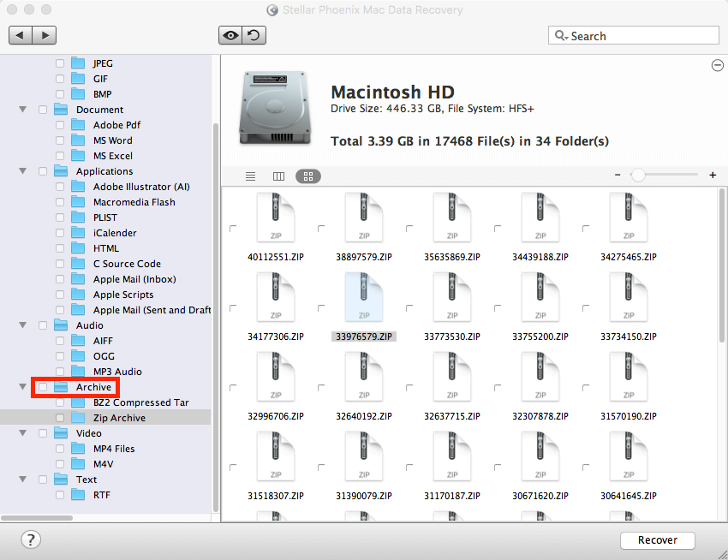Select BZ2 Compressed Tar in tree
Screen dimensions: 728x560
pos(140,402)
